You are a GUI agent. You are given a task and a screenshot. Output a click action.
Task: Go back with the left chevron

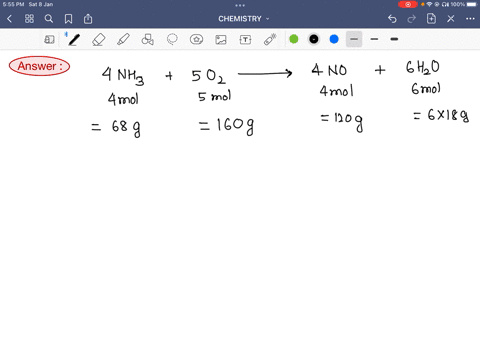click(x=9, y=19)
